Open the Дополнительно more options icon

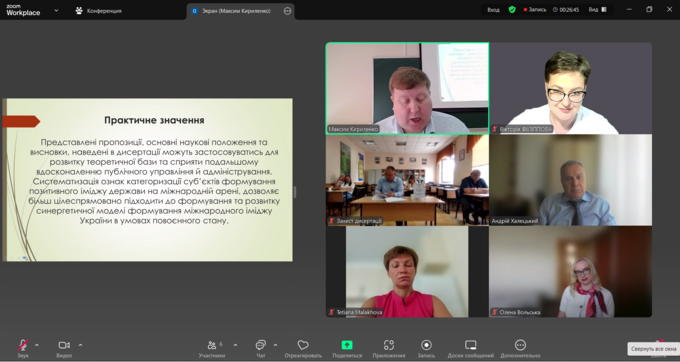pos(520,345)
